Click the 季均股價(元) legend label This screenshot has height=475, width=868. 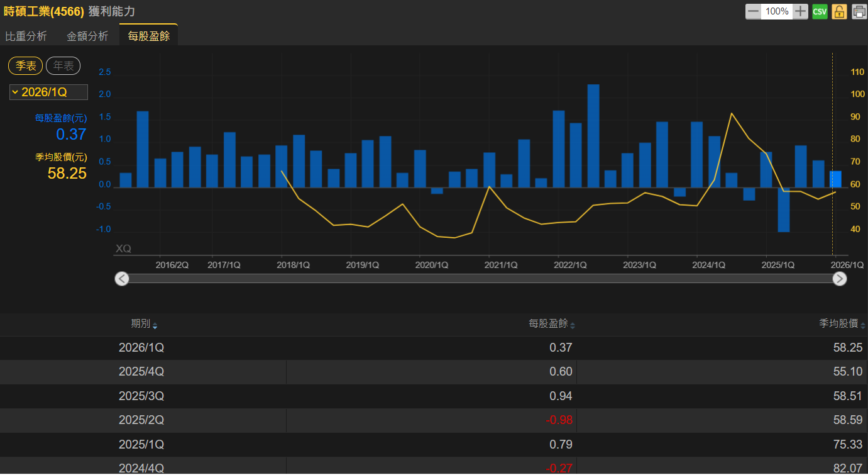tap(61, 157)
